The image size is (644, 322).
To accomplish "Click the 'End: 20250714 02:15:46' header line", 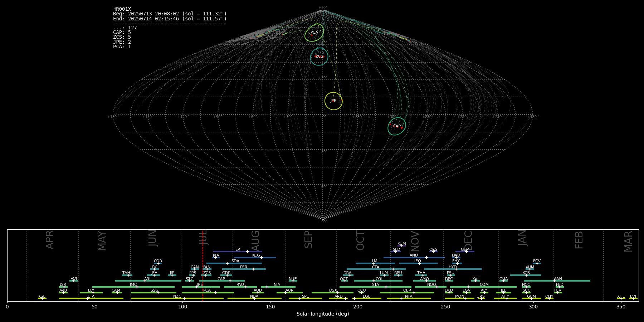I will 170,19.
